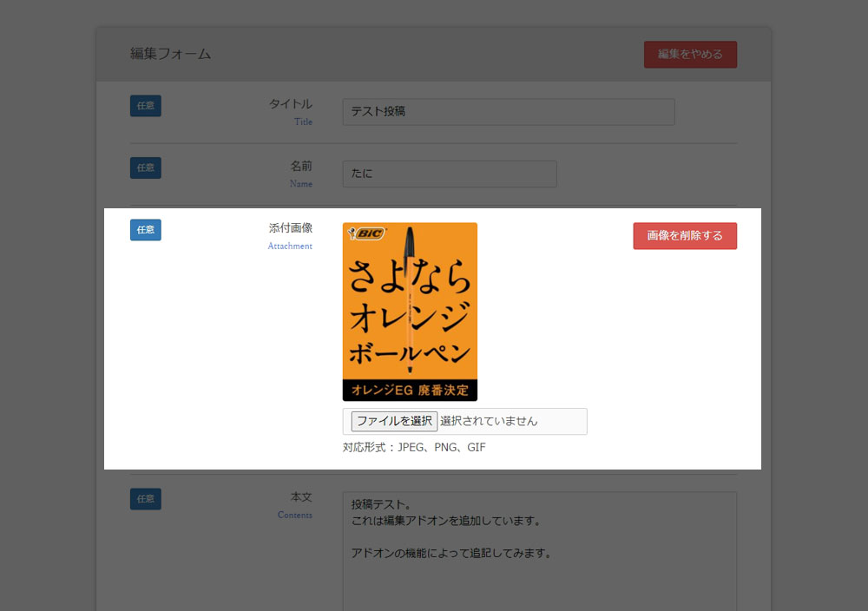The width and height of the screenshot is (868, 611).
Task: Open the attached BIC orange pen image
Action: [x=410, y=312]
